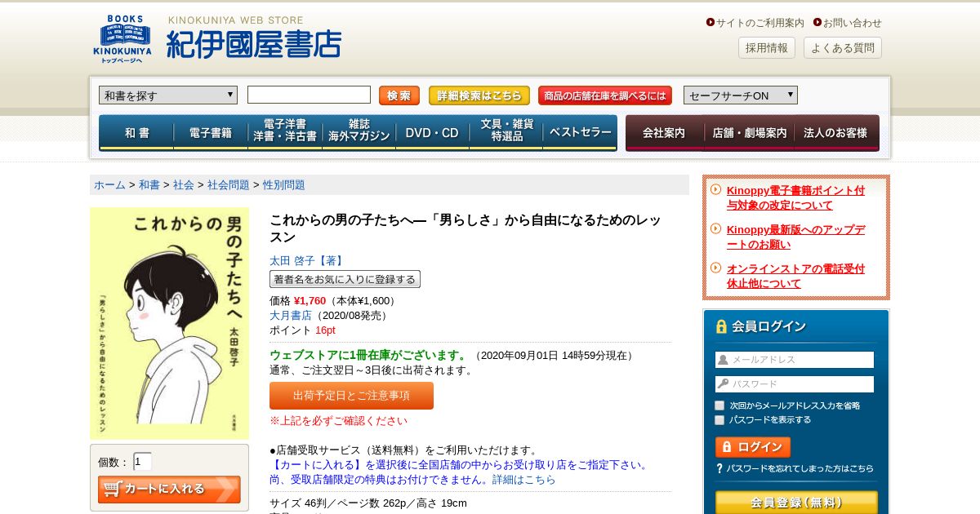Viewport: 980px width, 514px height.
Task: Click the 個数 quantity field
Action: click(142, 462)
